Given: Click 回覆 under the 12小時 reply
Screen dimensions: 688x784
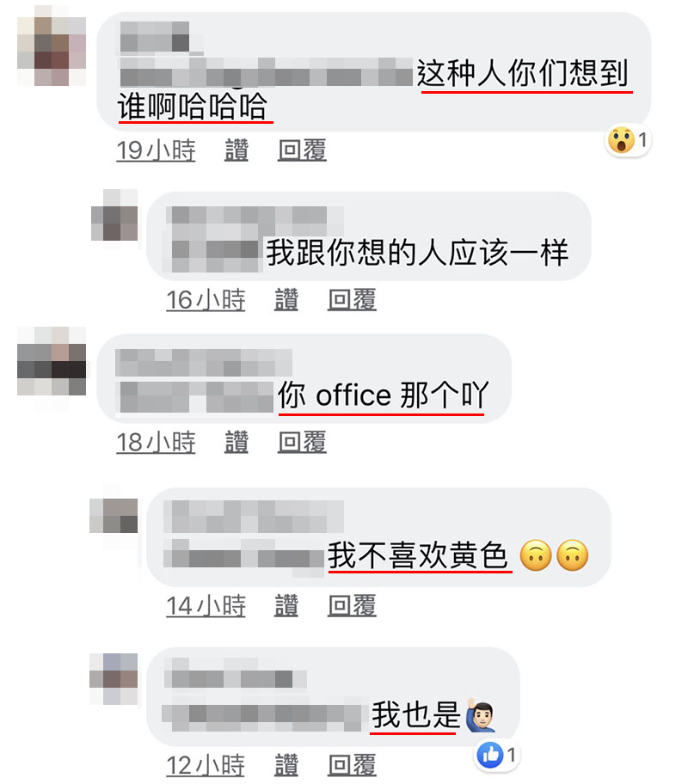Looking at the screenshot, I should pos(352,765).
